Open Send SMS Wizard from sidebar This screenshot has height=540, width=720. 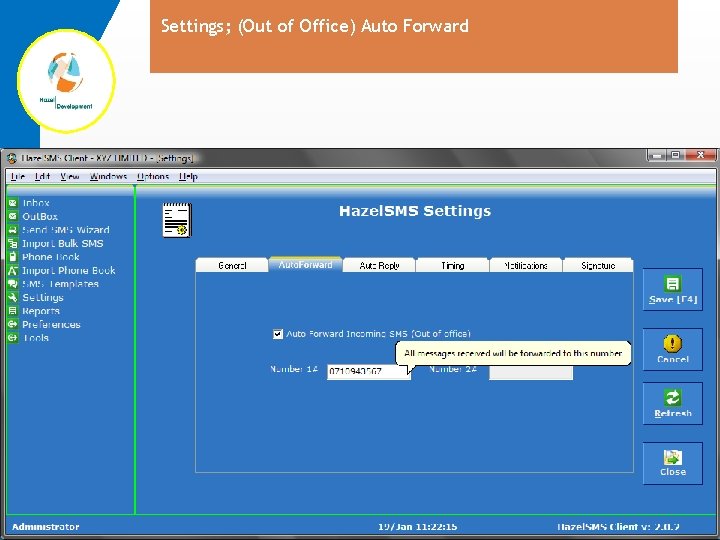click(66, 230)
